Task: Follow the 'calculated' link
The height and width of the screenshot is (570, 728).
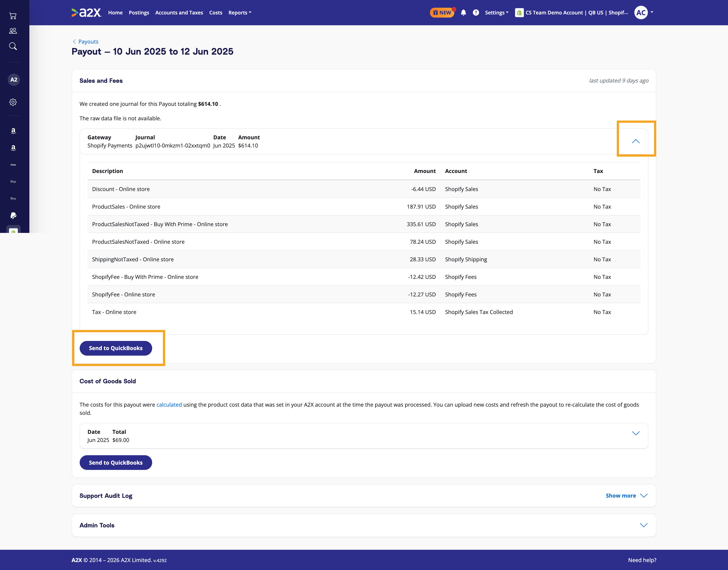Action: (169, 404)
